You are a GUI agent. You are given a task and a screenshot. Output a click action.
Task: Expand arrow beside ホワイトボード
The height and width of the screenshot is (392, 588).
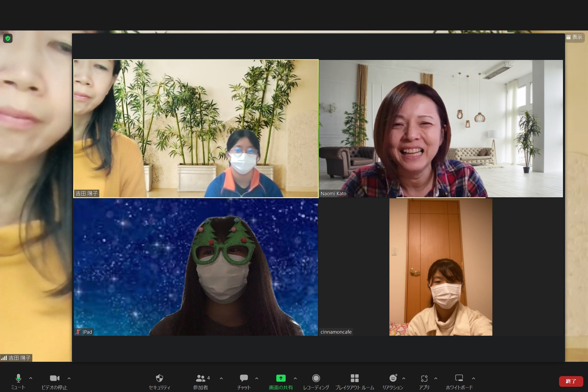tap(474, 378)
